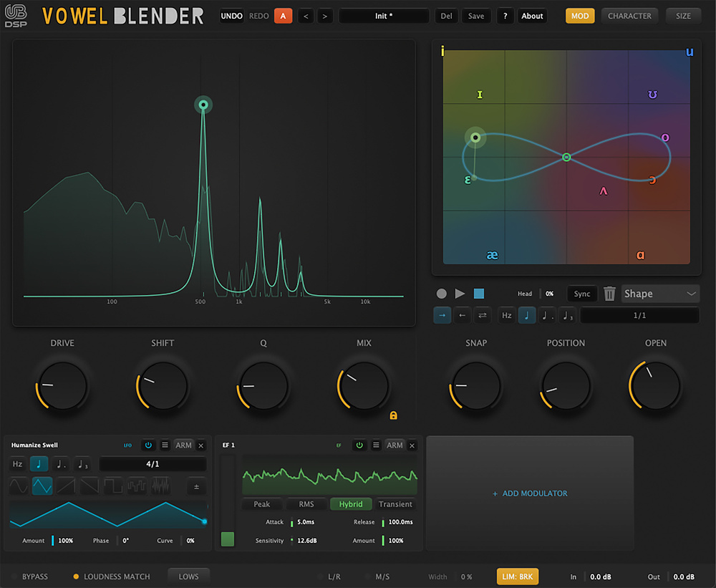Save the current preset

pyautogui.click(x=476, y=16)
